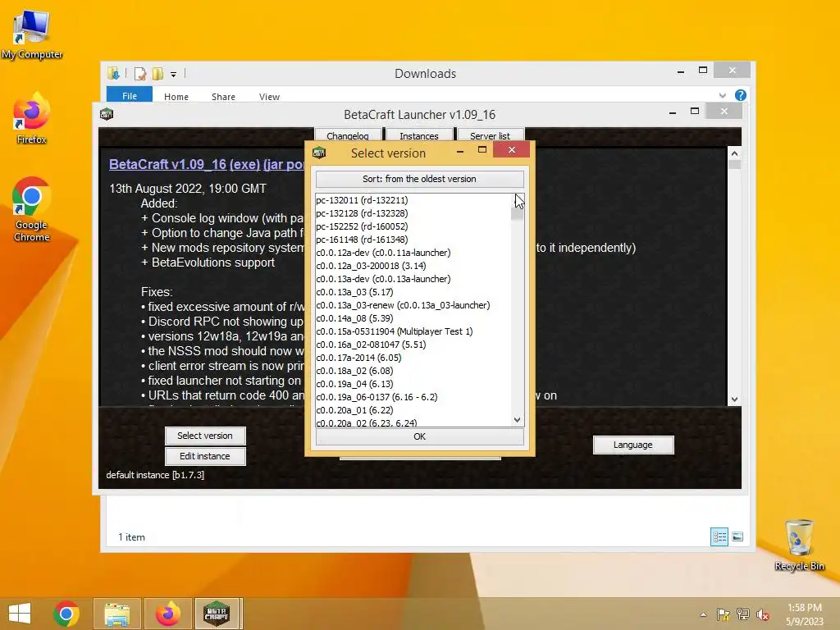Click the network icon in system tray

pyautogui.click(x=743, y=614)
